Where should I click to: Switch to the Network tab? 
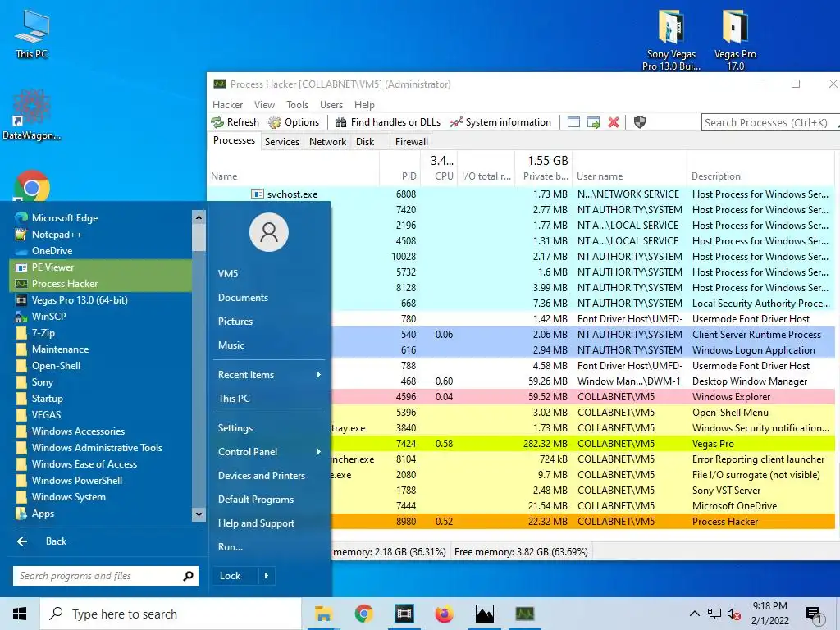[327, 142]
